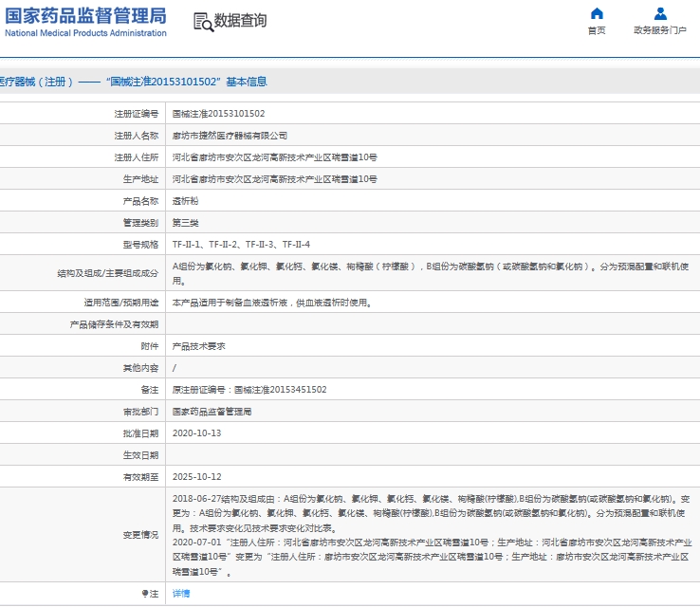
Task: Click the 政务服务门户 label
Action: [x=660, y=30]
